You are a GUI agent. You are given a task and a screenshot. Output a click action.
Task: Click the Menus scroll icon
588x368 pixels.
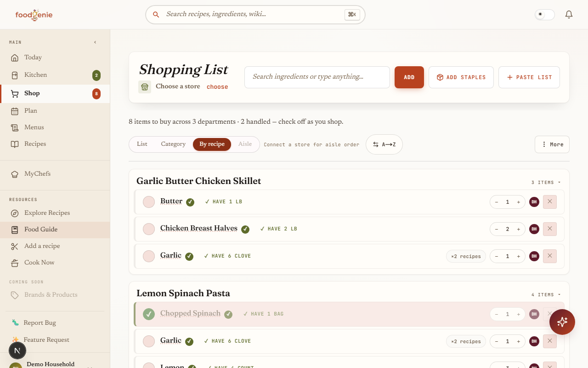click(15, 127)
